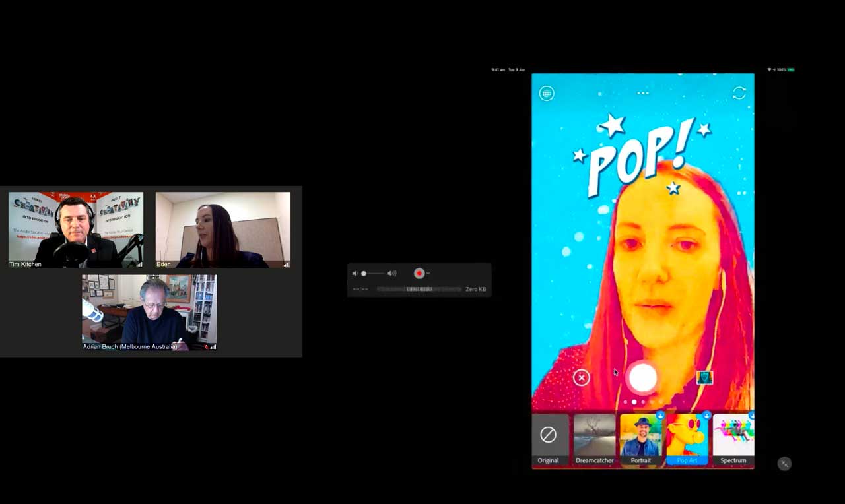Open the three-dot more options menu
845x504 pixels.
(643, 93)
